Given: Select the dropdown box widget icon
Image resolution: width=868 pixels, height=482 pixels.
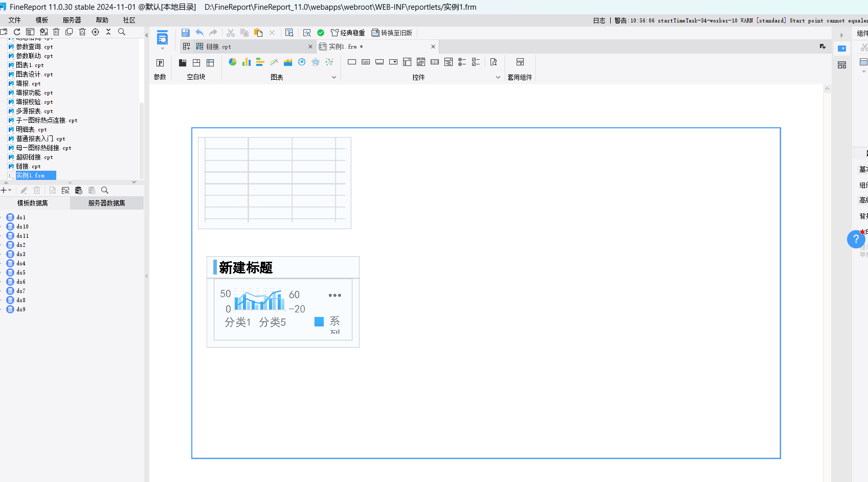Looking at the screenshot, I should pos(393,62).
